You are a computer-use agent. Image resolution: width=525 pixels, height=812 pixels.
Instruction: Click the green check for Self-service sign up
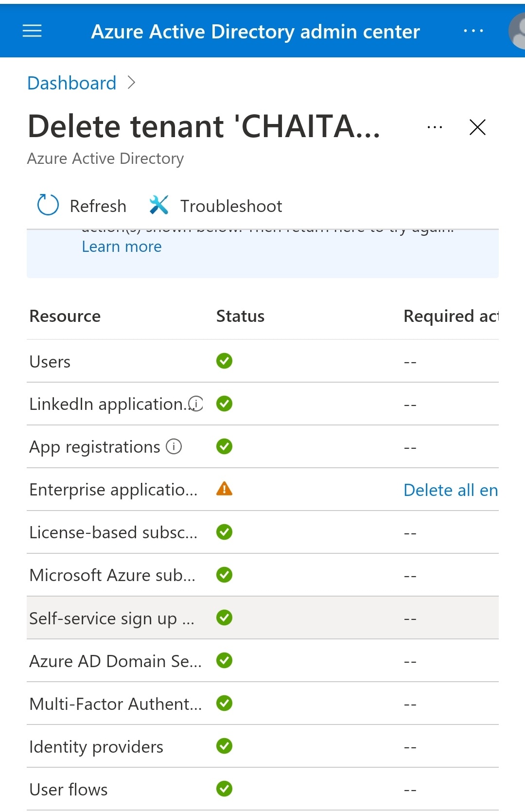224,618
